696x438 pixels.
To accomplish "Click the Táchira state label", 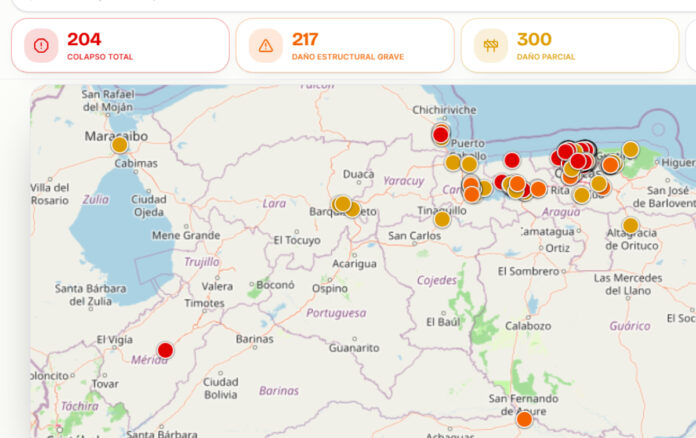I will (x=79, y=406).
